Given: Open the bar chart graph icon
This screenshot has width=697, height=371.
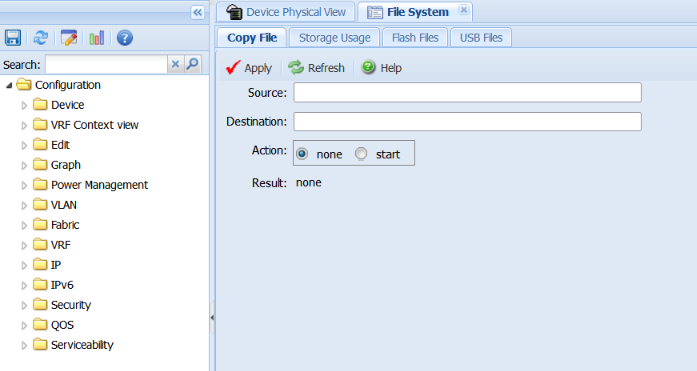Looking at the screenshot, I should pos(96,38).
